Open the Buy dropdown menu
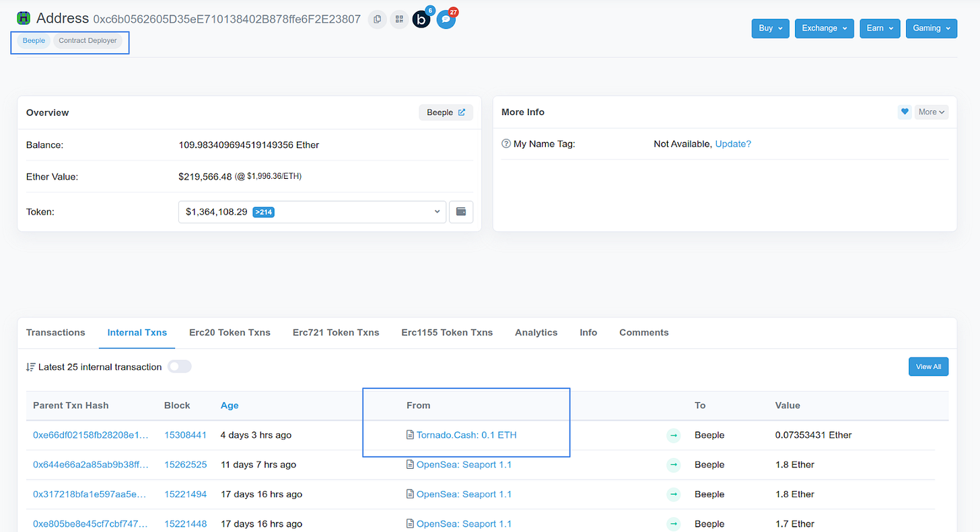 (770, 28)
